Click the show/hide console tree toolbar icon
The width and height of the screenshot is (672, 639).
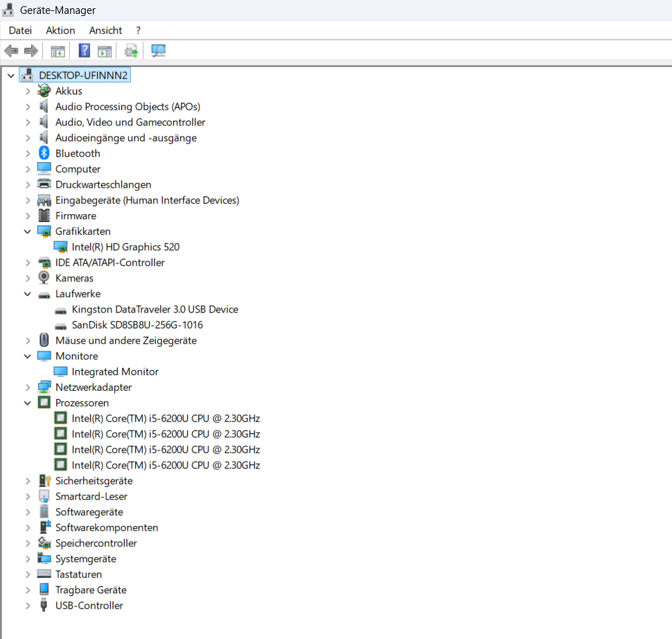(x=58, y=51)
